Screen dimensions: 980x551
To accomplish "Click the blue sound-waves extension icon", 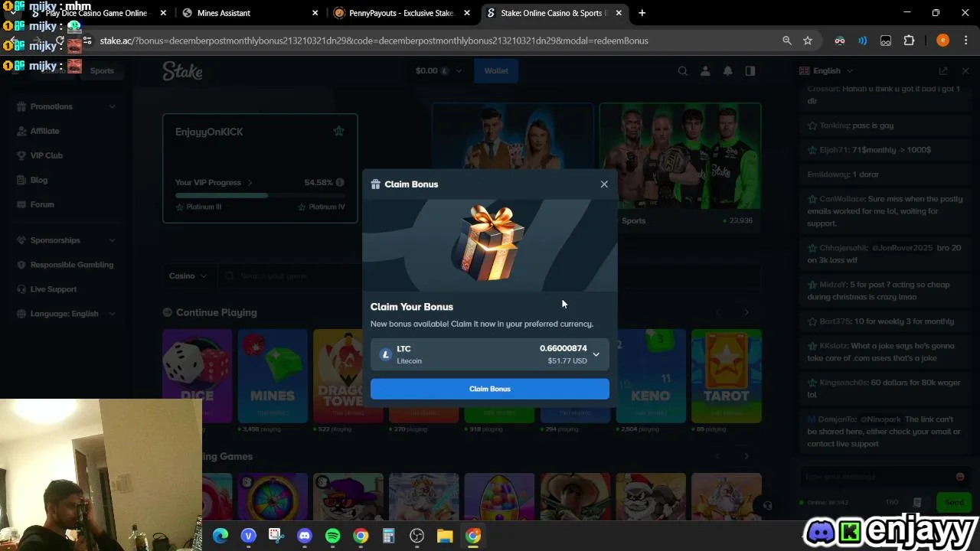I will [x=863, y=41].
